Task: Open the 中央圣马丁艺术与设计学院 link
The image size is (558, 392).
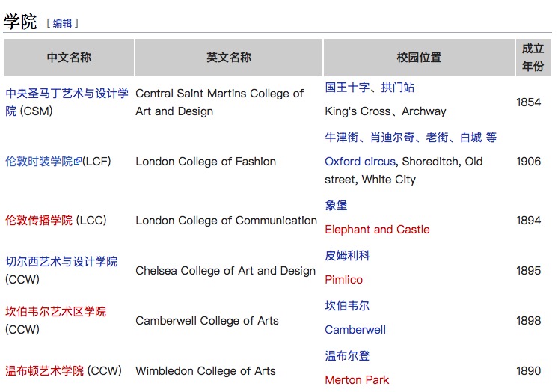Action: pyautogui.click(x=67, y=94)
